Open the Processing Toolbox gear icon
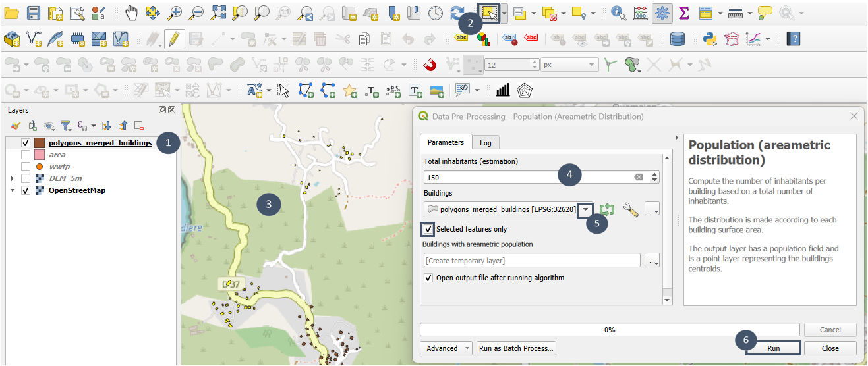Screen dimensions: 868x366 [662, 13]
